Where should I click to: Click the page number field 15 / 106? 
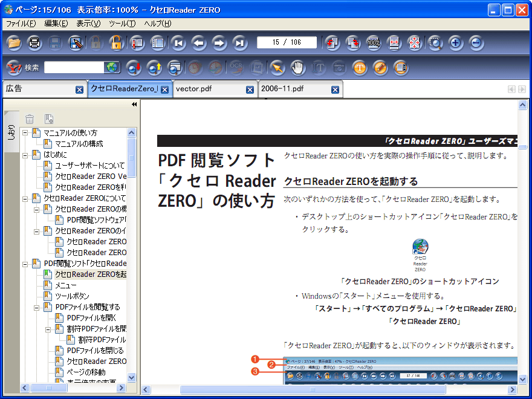tap(287, 42)
